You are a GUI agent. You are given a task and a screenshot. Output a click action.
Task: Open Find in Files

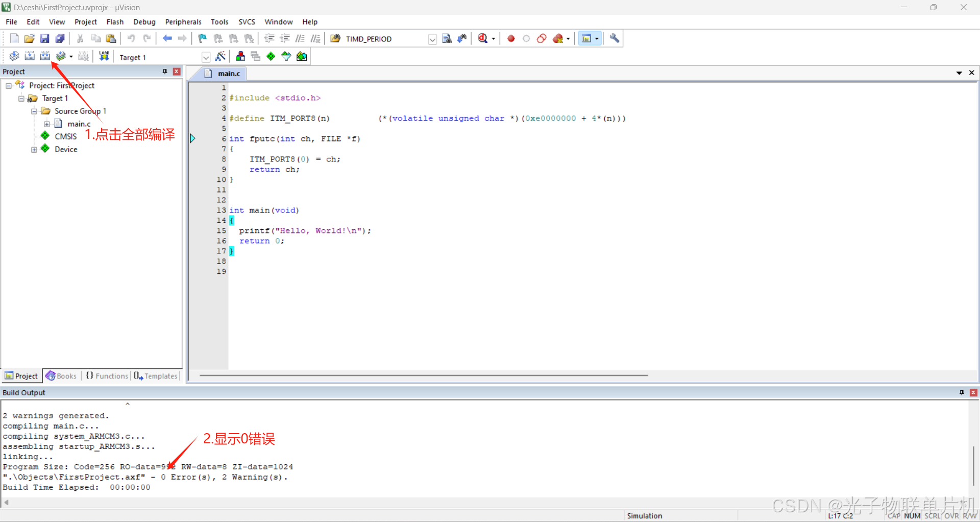coord(335,38)
